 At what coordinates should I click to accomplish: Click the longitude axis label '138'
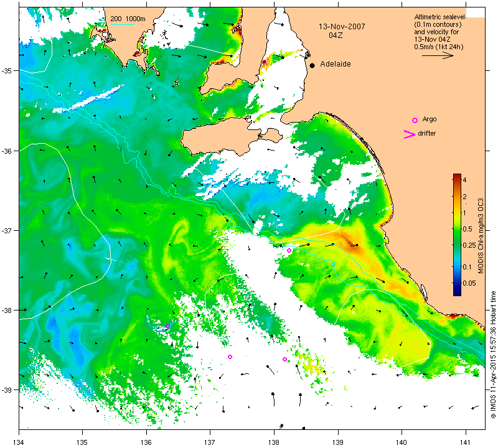(274, 442)
